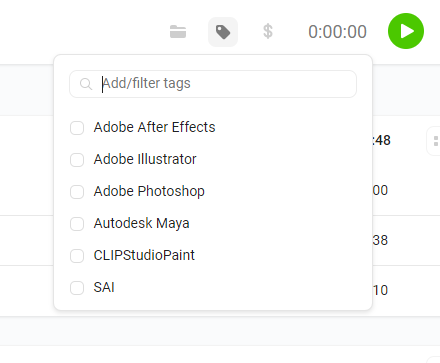Click the search magnifier icon in tag filter
Viewport: 440px width, 363px height.
coord(86,84)
